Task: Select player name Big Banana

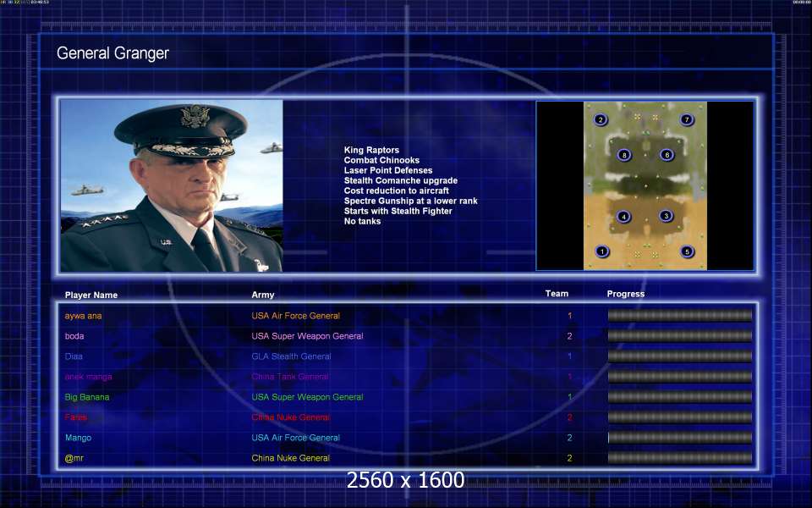Action: [87, 397]
